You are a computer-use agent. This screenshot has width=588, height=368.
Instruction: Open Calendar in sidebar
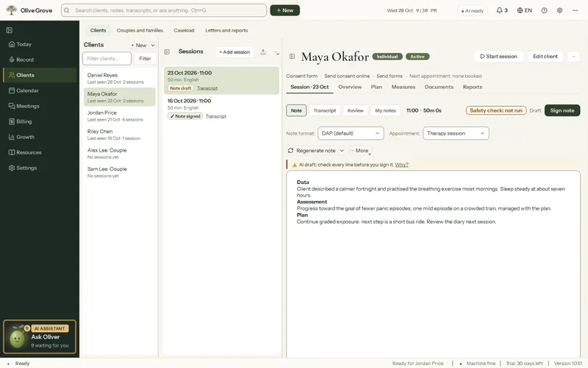(x=40, y=91)
